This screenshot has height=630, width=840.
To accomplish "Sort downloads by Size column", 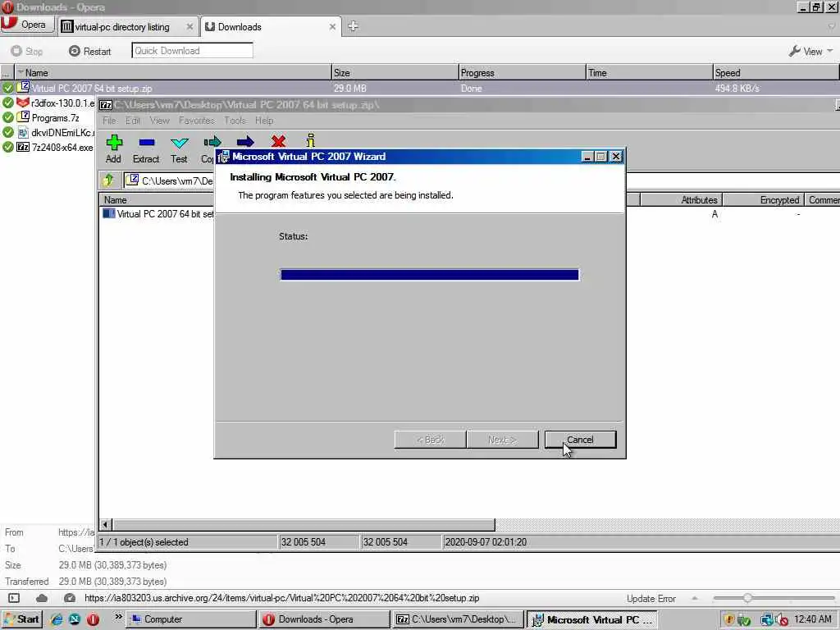I will (x=395, y=72).
